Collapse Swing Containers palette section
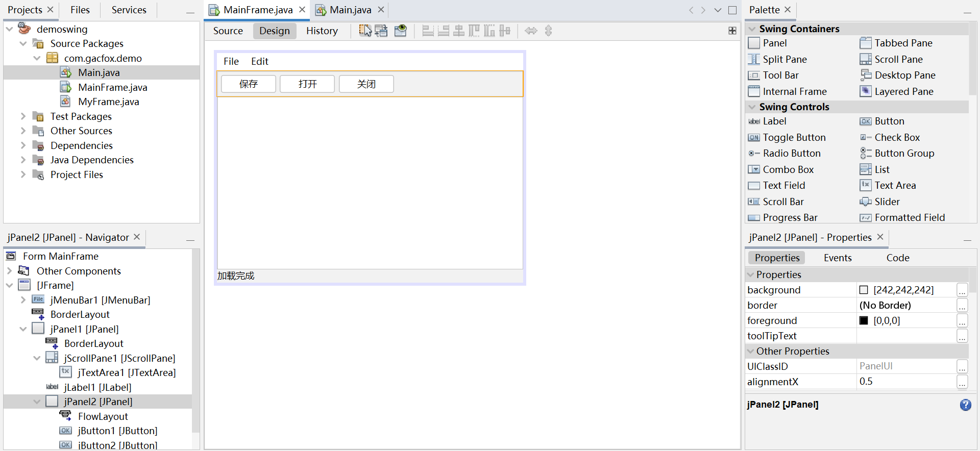 pos(752,29)
